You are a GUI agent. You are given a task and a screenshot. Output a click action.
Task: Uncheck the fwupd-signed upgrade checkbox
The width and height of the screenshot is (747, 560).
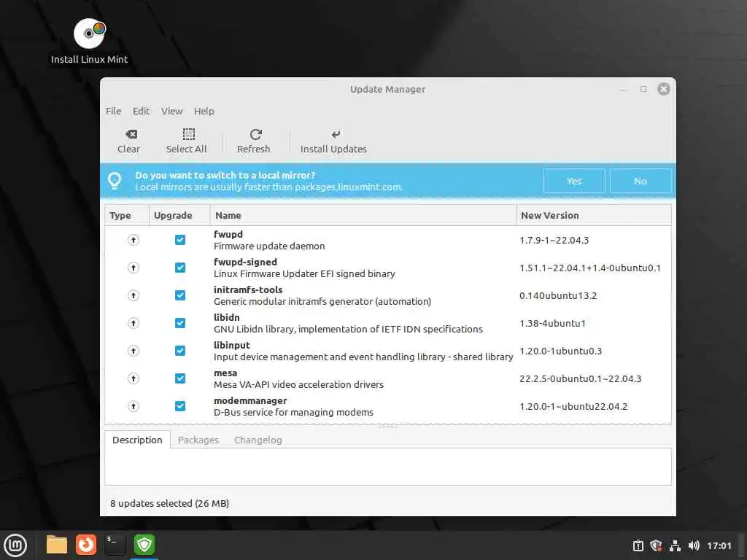pos(180,268)
